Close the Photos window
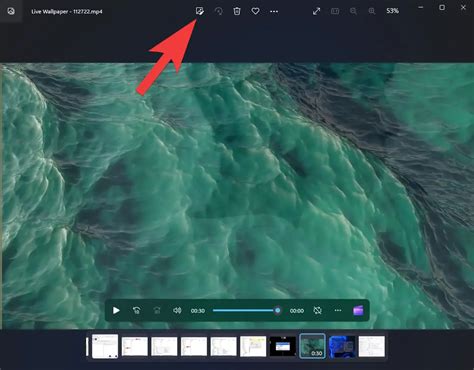Screen dimensions: 474x370 [463, 8]
